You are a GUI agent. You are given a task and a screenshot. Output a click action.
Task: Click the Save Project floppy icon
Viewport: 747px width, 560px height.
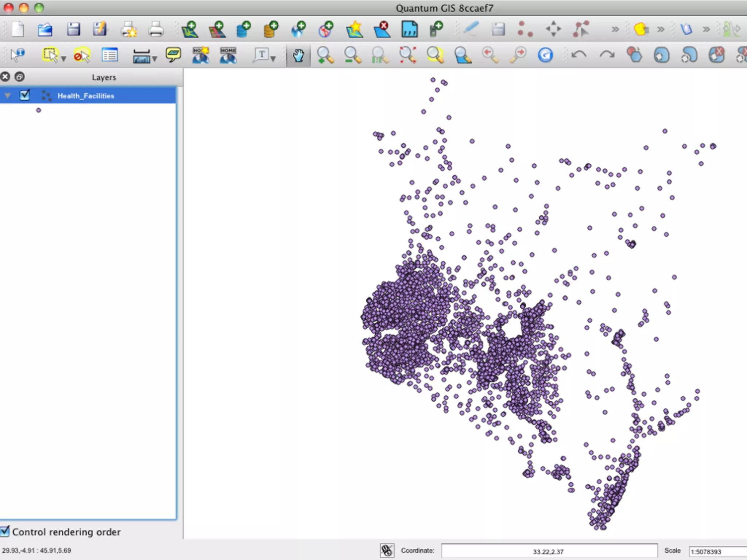(x=73, y=29)
